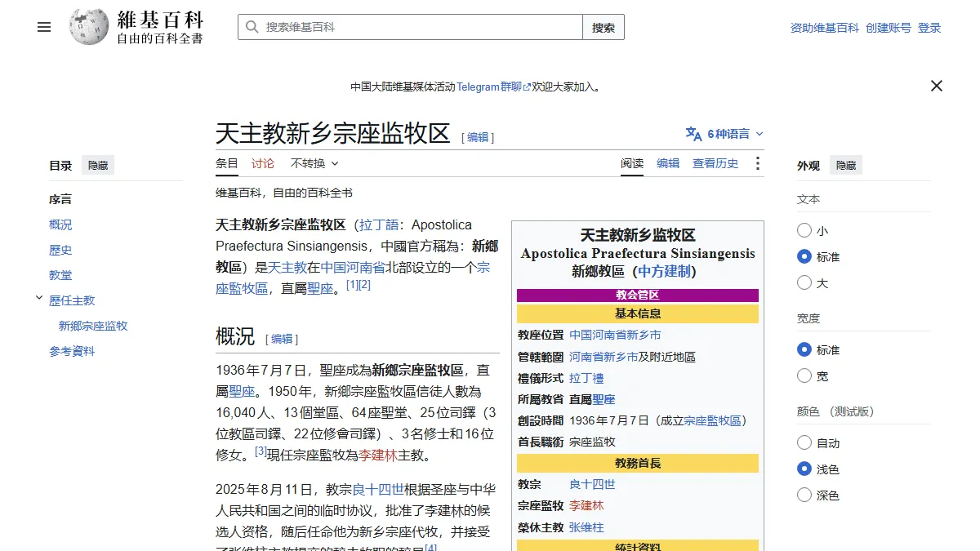The width and height of the screenshot is (980, 551).
Task: Jump to 序言 in contents
Action: (60, 199)
